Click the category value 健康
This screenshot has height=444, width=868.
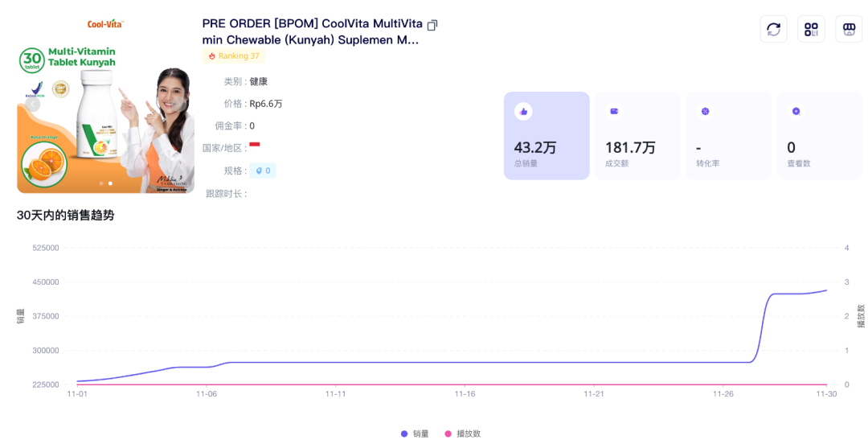pyautogui.click(x=259, y=81)
